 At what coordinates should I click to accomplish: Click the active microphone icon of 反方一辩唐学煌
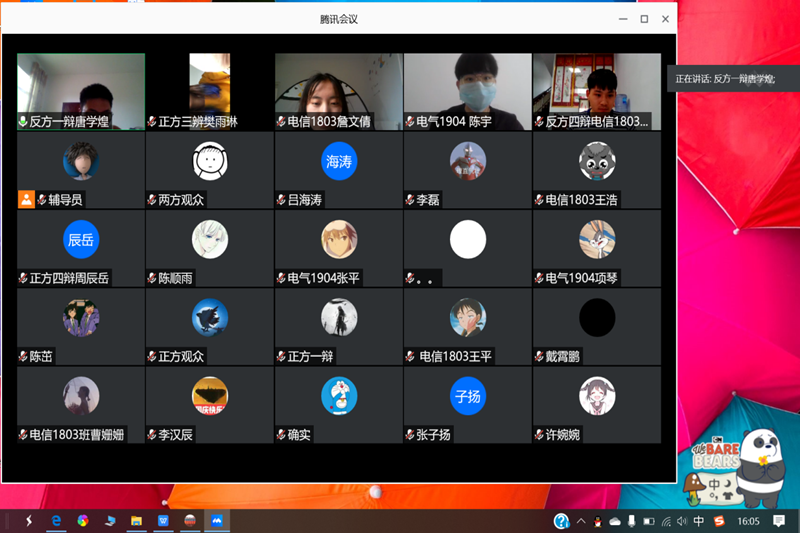coord(23,121)
